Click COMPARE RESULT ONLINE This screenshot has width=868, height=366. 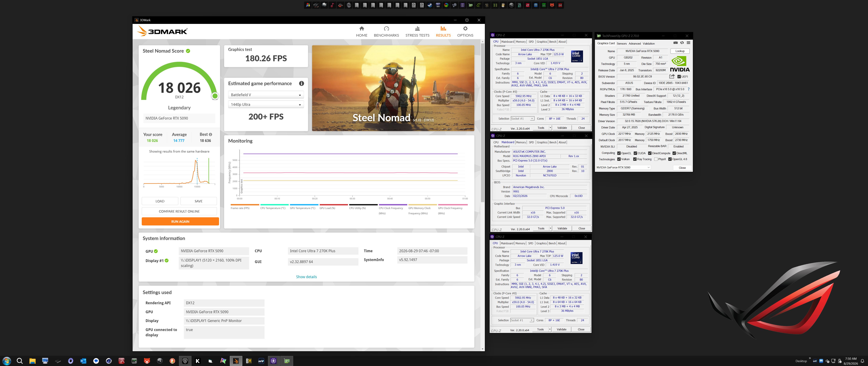179,211
